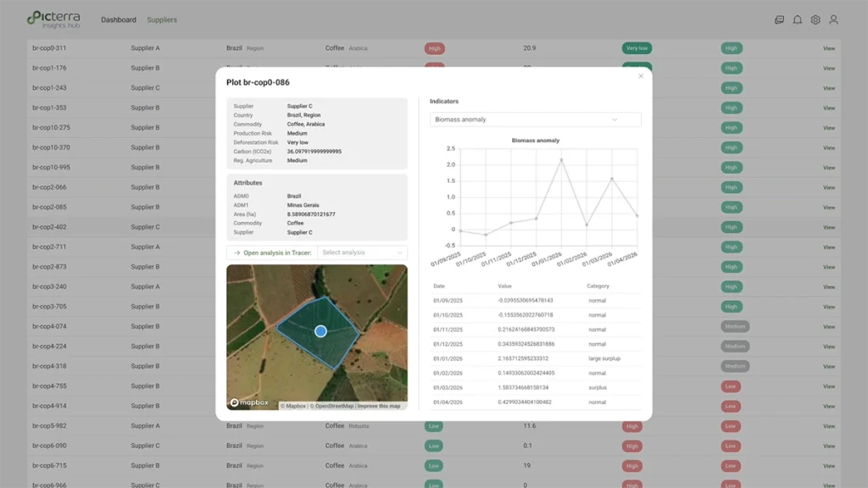
Task: Select the surplus row 01/03/2026
Action: (x=536, y=387)
